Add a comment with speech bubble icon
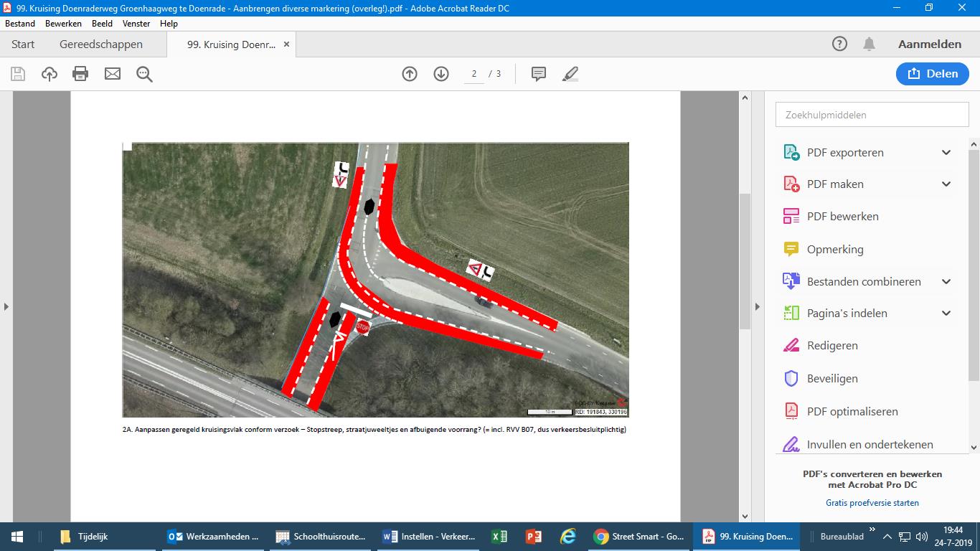 click(539, 74)
